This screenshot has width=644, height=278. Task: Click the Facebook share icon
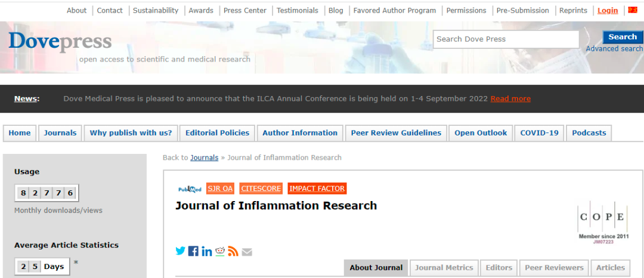pos(193,251)
